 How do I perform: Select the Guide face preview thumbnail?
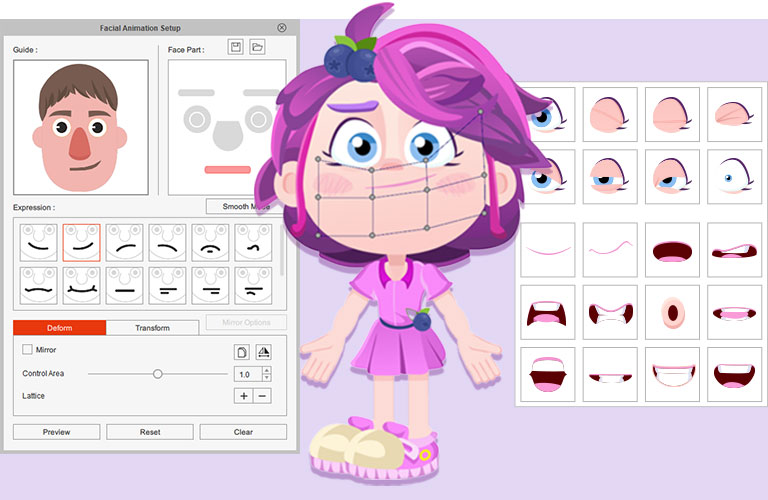coord(81,127)
